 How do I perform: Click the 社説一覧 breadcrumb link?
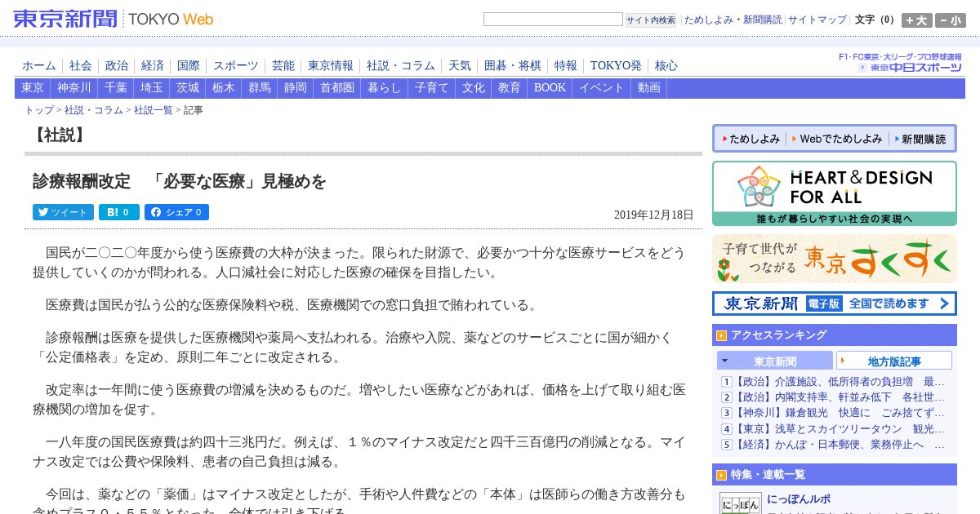[x=154, y=110]
